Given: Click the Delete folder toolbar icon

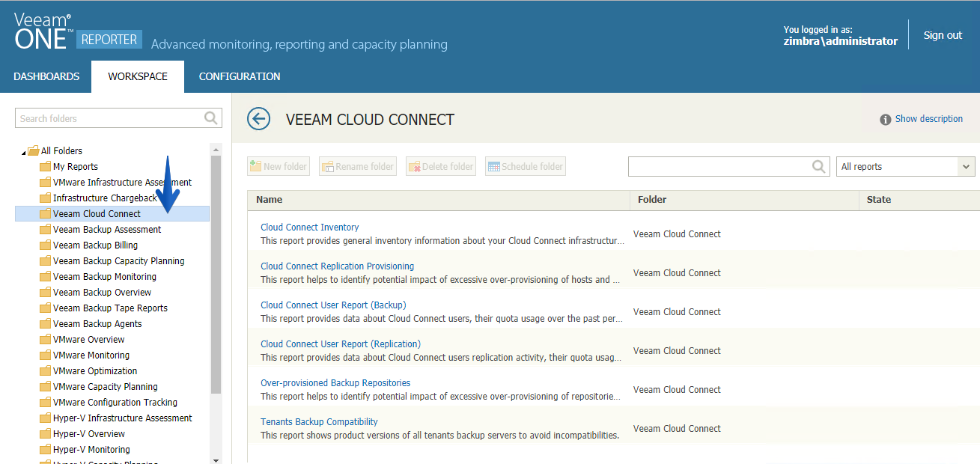Looking at the screenshot, I should [413, 167].
